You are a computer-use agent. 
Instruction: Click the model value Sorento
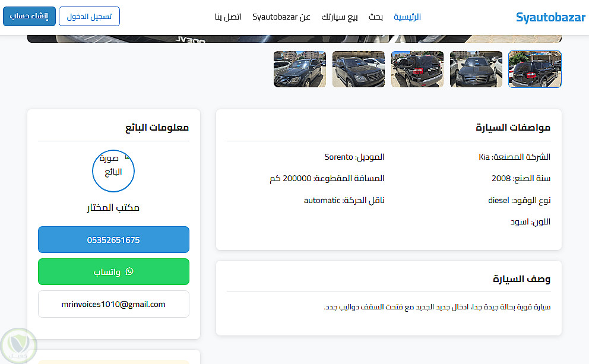pos(339,157)
